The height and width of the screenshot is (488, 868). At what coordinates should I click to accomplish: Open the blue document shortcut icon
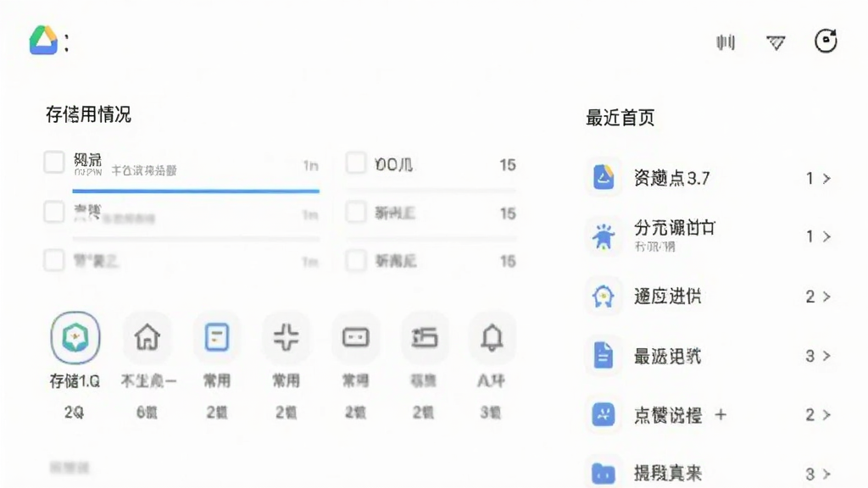click(216, 337)
